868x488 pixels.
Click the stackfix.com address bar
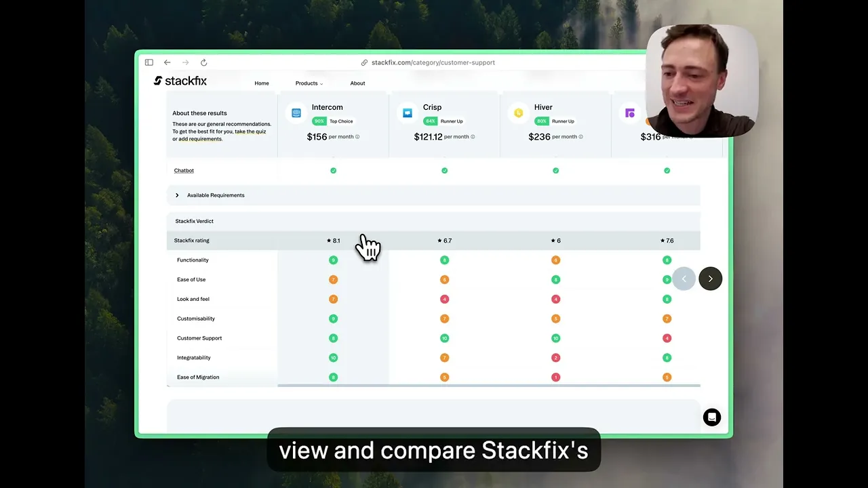tap(428, 62)
